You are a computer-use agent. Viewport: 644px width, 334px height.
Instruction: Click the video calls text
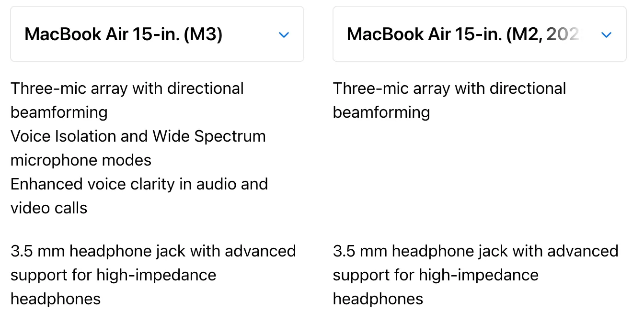[x=49, y=208]
